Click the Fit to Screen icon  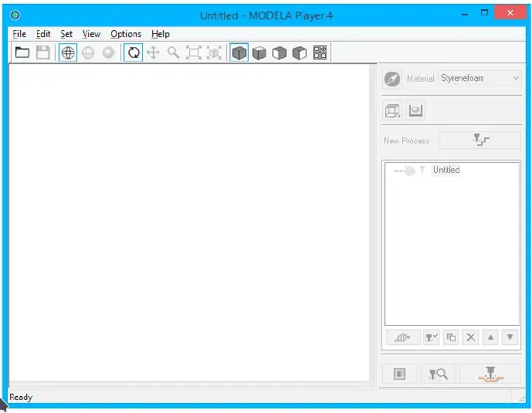click(x=194, y=52)
